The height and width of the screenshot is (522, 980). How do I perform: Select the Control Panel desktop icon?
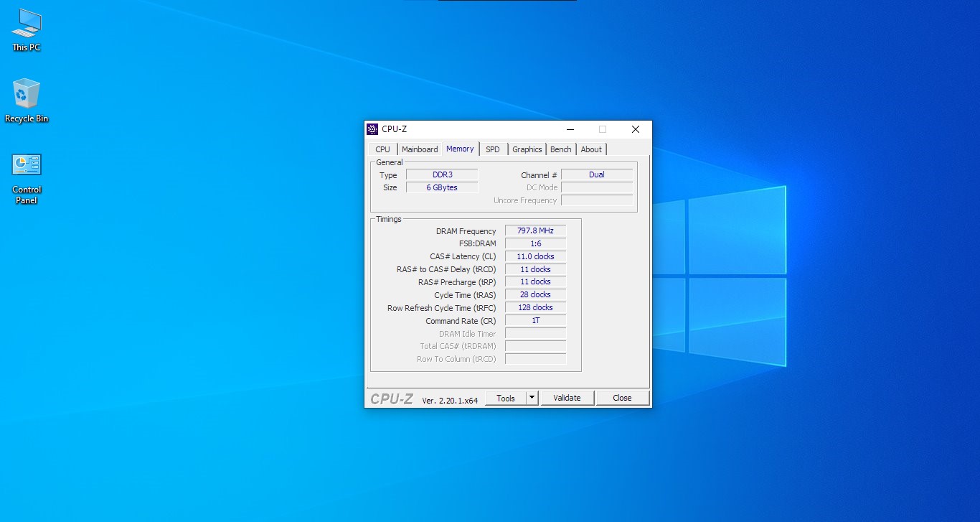click(27, 179)
